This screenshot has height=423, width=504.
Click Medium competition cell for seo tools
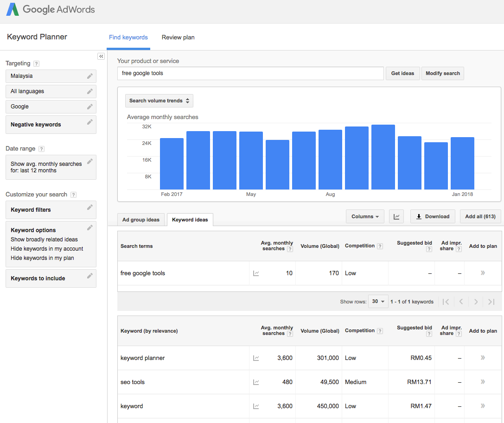click(x=356, y=382)
